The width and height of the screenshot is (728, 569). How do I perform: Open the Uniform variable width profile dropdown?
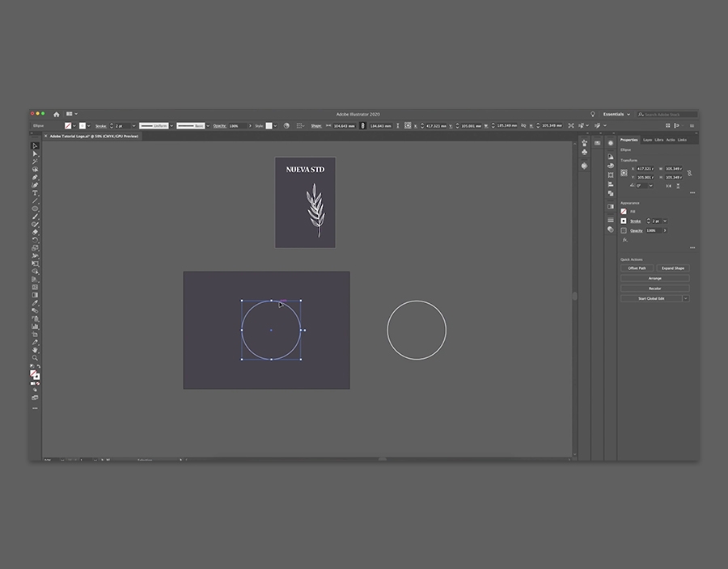[x=171, y=125]
